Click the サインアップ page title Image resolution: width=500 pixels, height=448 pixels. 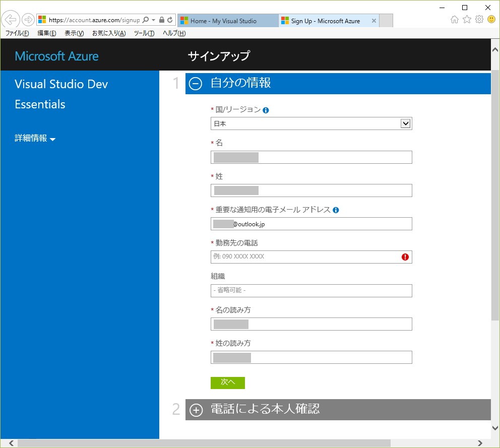[x=219, y=56]
